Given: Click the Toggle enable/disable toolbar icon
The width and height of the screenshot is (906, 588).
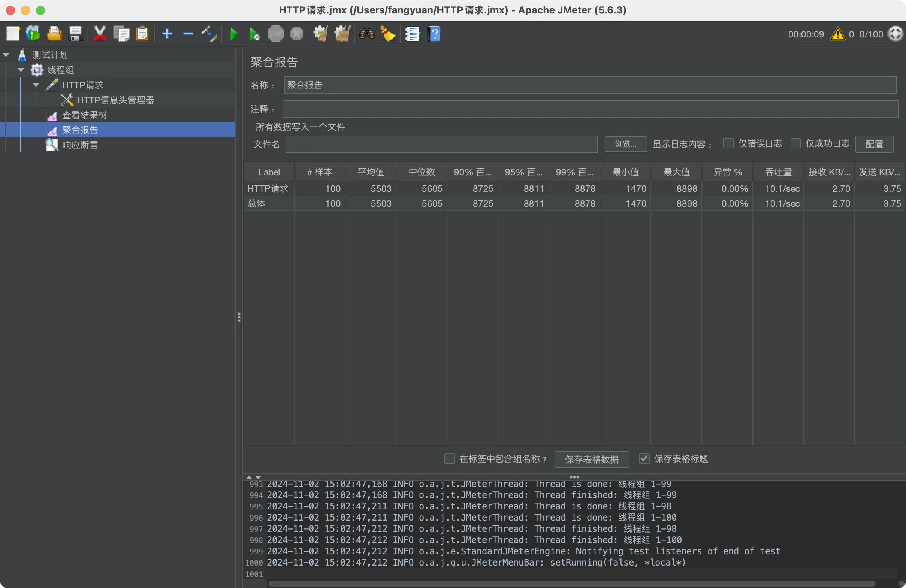Looking at the screenshot, I should [x=209, y=34].
